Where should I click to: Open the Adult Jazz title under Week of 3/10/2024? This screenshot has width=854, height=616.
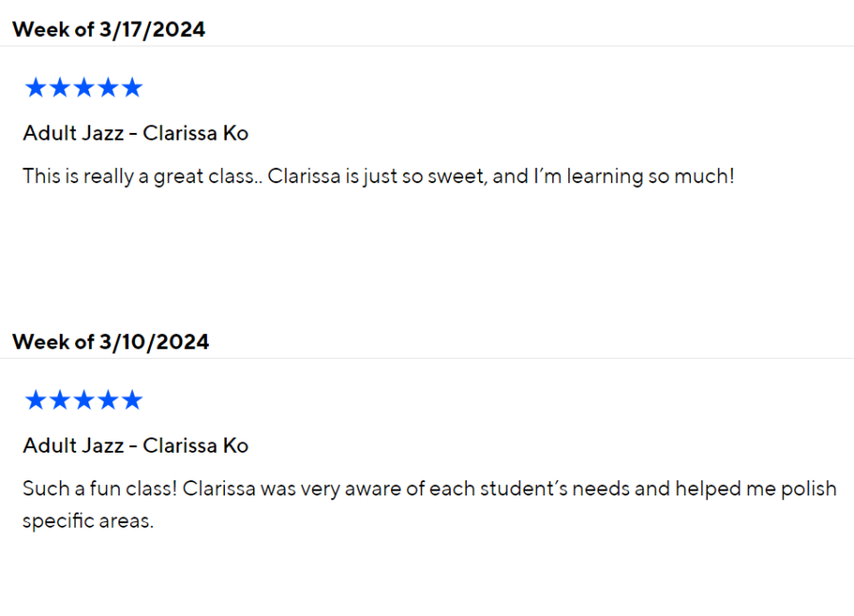coord(136,445)
